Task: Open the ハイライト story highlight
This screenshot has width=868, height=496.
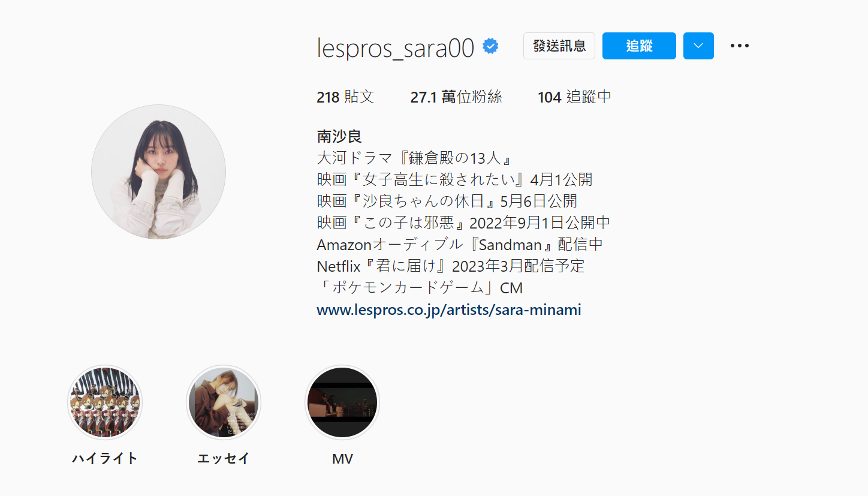Action: (x=105, y=402)
